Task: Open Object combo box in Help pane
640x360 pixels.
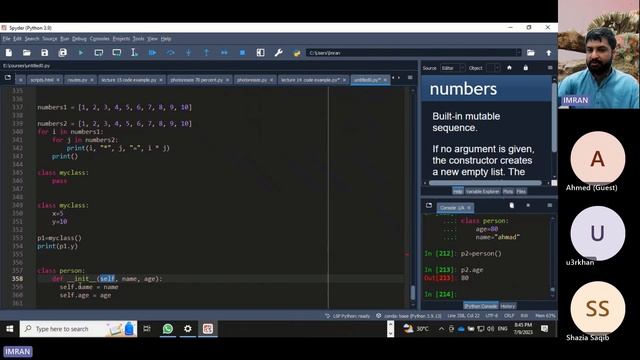Action: click(493, 68)
